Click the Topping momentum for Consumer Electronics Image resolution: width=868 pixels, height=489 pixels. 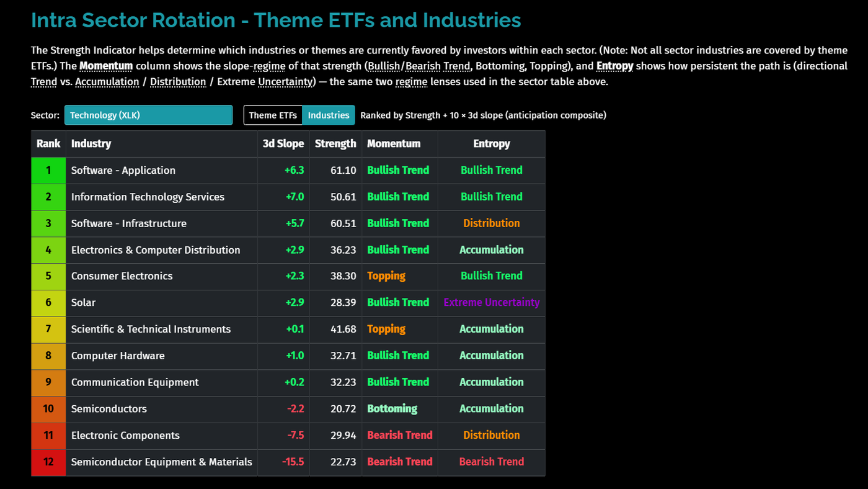coord(386,276)
